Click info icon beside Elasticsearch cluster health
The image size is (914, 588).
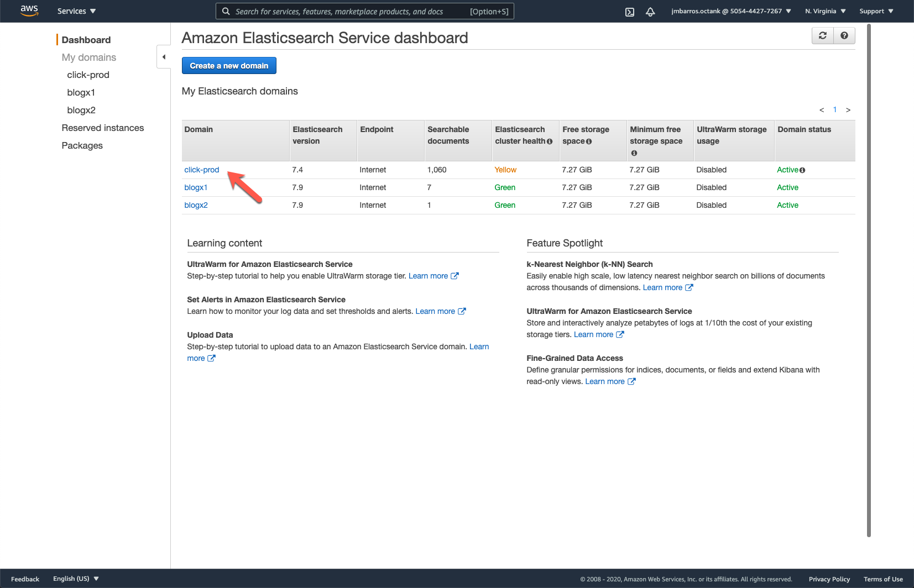[550, 141]
